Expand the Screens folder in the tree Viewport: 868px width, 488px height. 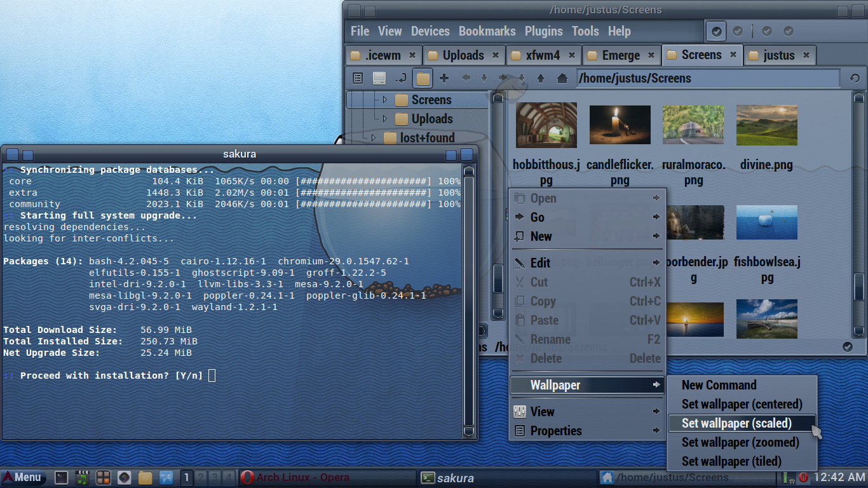tap(384, 100)
